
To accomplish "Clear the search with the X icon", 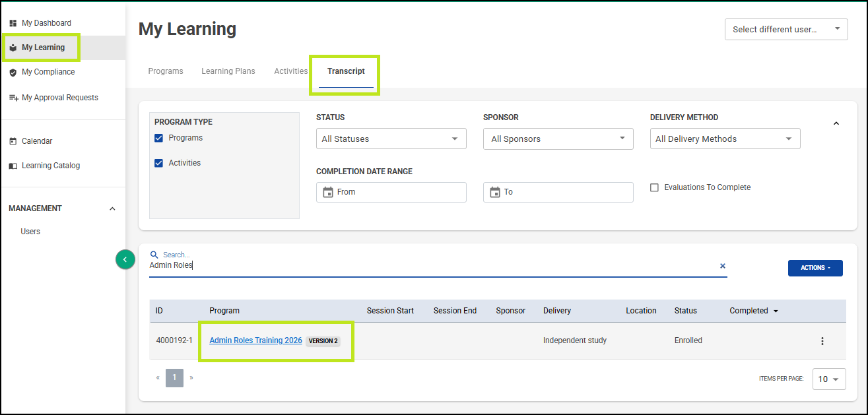I will [722, 266].
